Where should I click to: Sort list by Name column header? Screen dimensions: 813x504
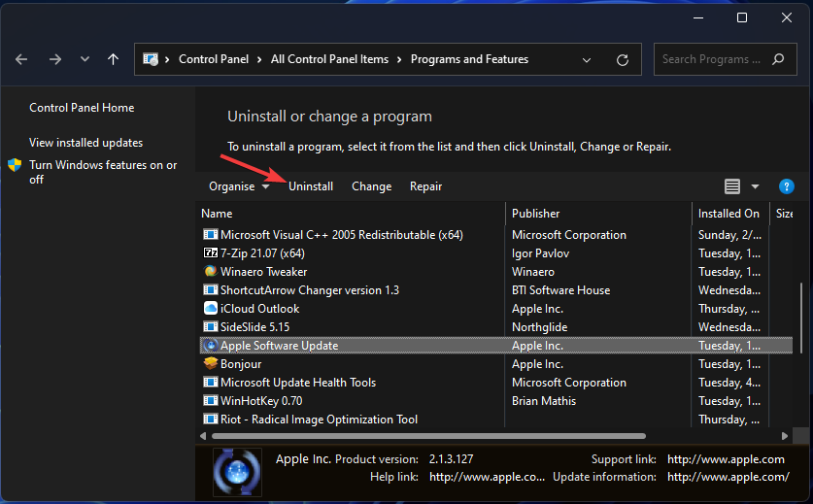click(217, 213)
